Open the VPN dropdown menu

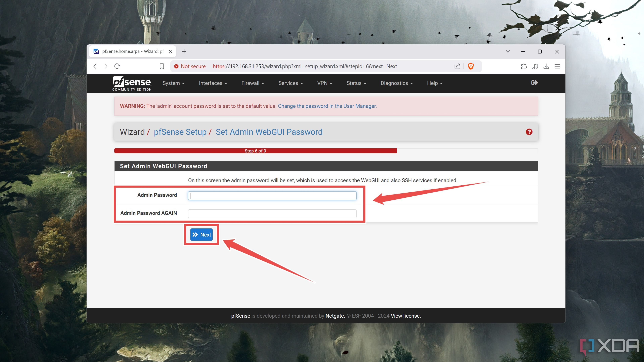pos(324,83)
